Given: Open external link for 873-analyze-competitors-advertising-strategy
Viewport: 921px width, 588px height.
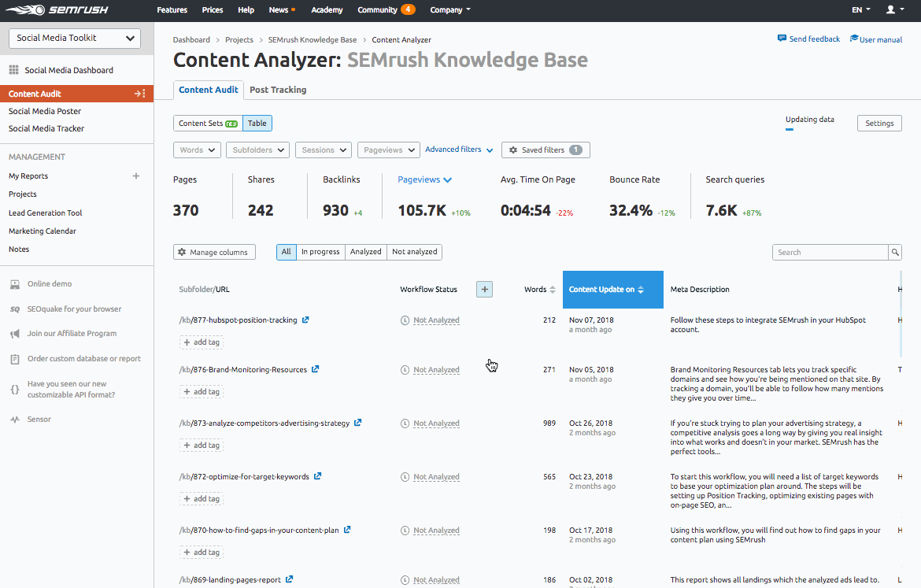Looking at the screenshot, I should [357, 423].
